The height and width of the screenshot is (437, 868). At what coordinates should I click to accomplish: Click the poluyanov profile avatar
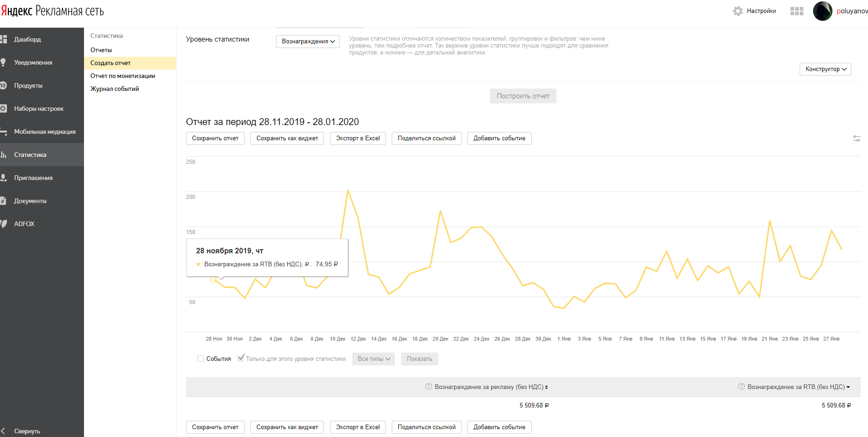(822, 11)
